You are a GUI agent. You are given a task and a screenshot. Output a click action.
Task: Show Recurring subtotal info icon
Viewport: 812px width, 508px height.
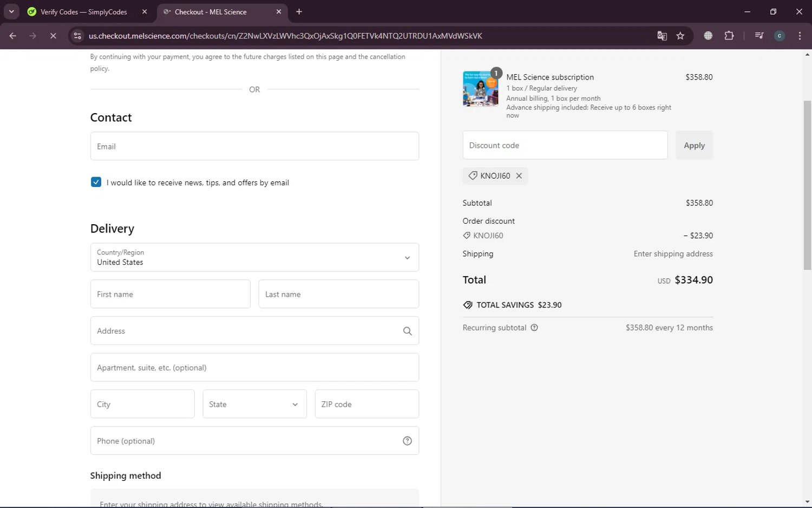point(534,328)
